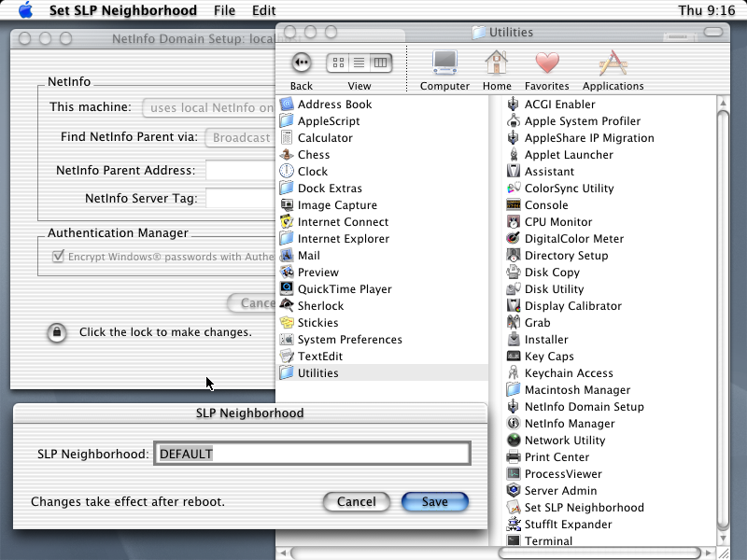
Task: Select the Utilities folder row
Action: tap(382, 372)
